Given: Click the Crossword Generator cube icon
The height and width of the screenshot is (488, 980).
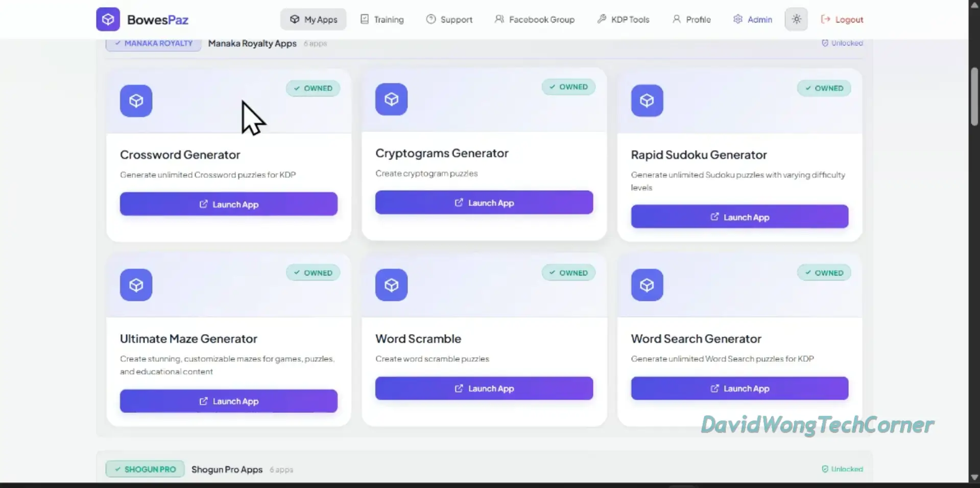Looking at the screenshot, I should pos(136,101).
